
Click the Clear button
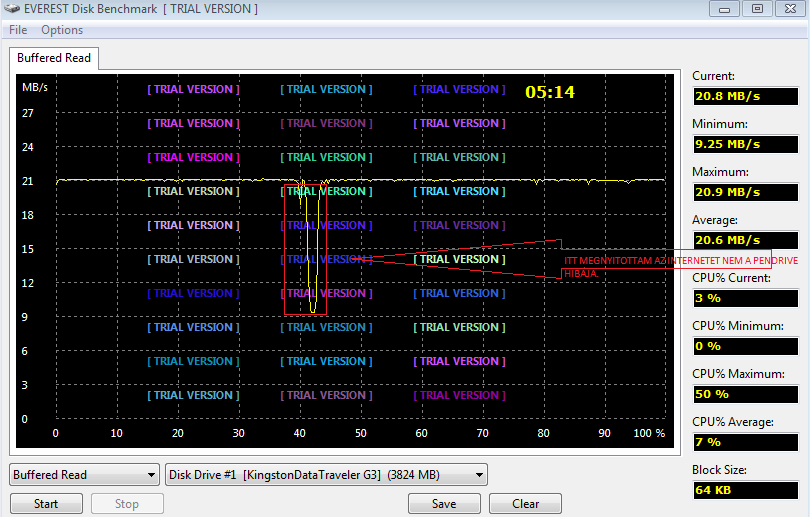point(525,504)
